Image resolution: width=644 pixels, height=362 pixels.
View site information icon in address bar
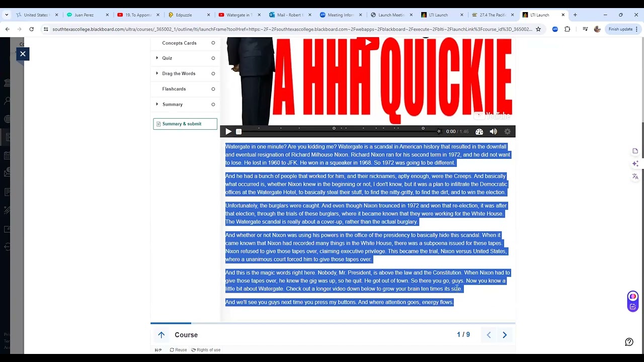[x=46, y=29]
